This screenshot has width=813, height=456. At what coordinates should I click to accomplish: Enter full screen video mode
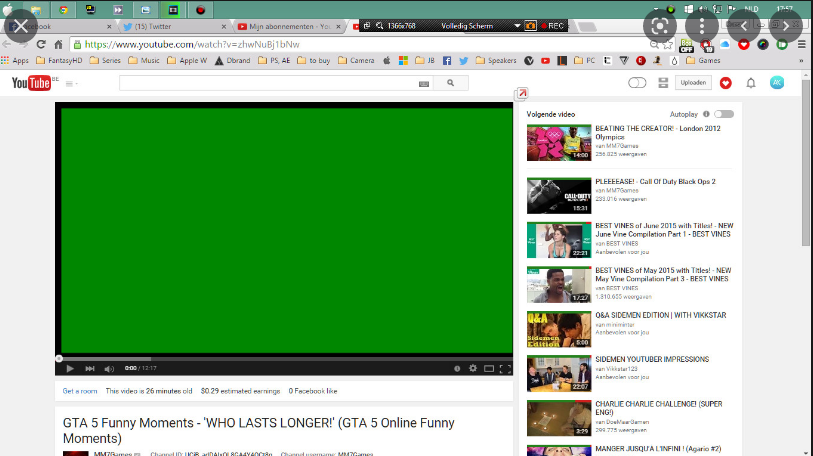coord(505,369)
